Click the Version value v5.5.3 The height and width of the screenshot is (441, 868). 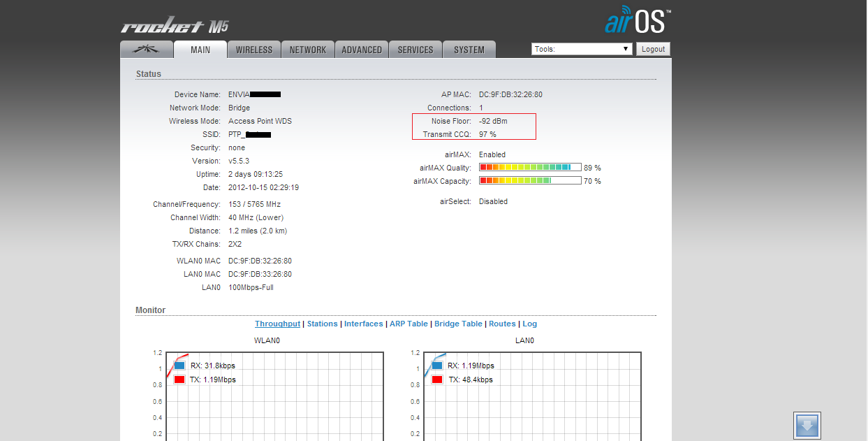[x=240, y=161]
